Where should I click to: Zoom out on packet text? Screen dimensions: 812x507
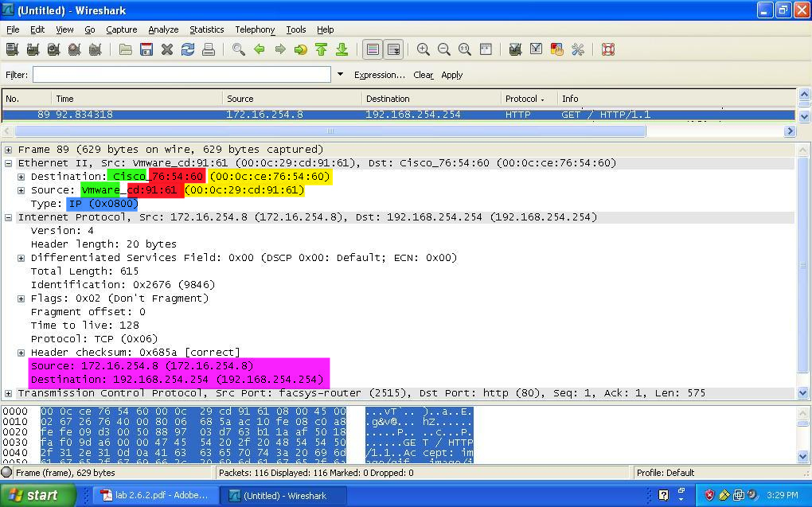443,49
